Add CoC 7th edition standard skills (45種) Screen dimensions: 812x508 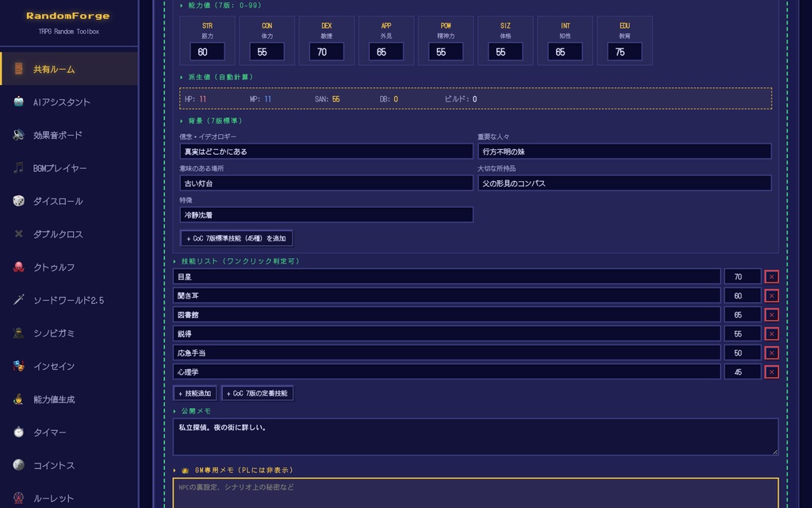click(237, 238)
